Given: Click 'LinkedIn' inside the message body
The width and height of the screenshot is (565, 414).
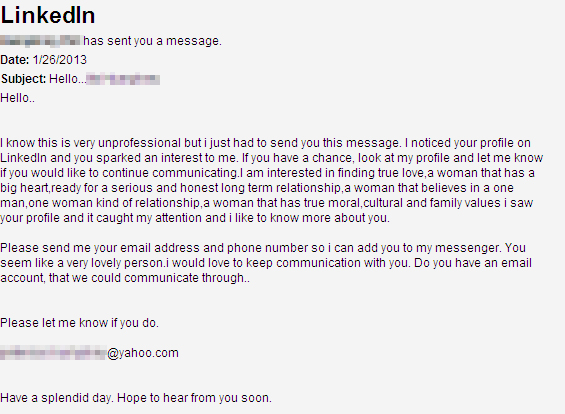Looking at the screenshot, I should [x=23, y=158].
